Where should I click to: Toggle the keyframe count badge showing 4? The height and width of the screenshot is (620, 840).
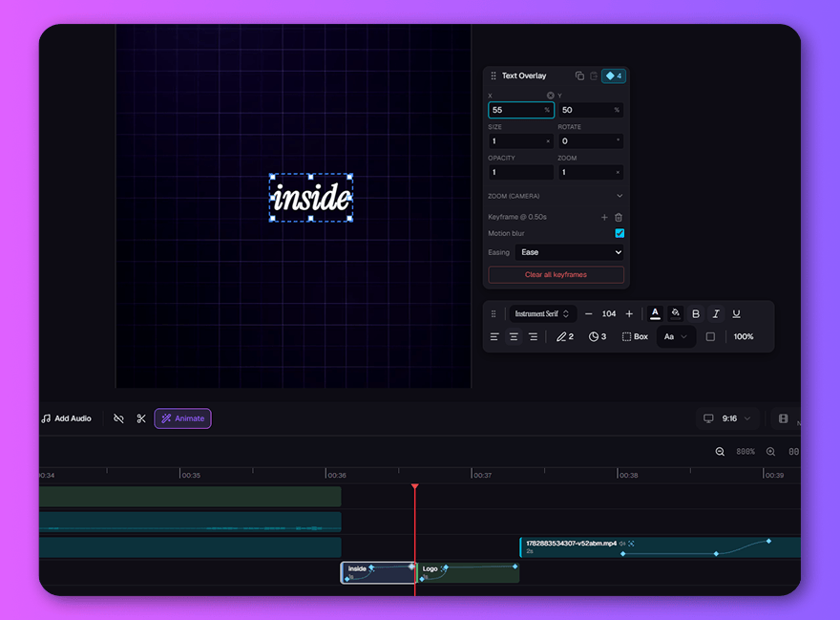pyautogui.click(x=614, y=75)
